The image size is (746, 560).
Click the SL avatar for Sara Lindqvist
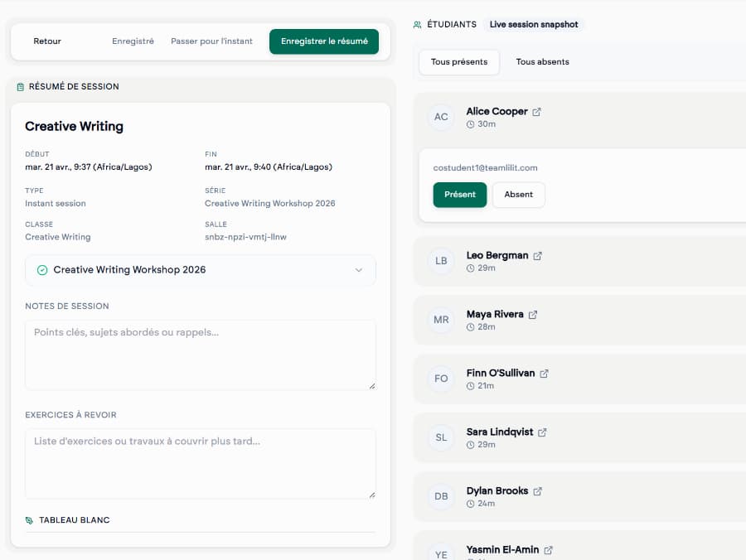pos(441,437)
